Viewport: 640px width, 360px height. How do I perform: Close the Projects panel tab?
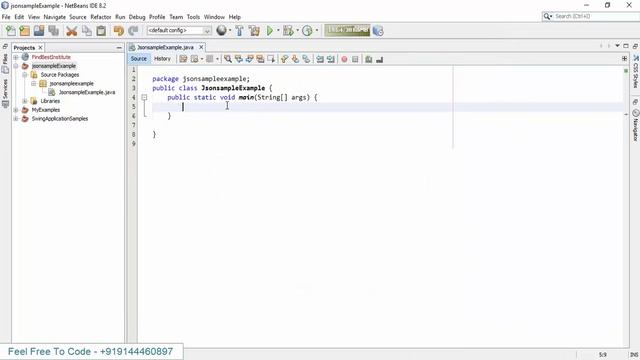40,48
